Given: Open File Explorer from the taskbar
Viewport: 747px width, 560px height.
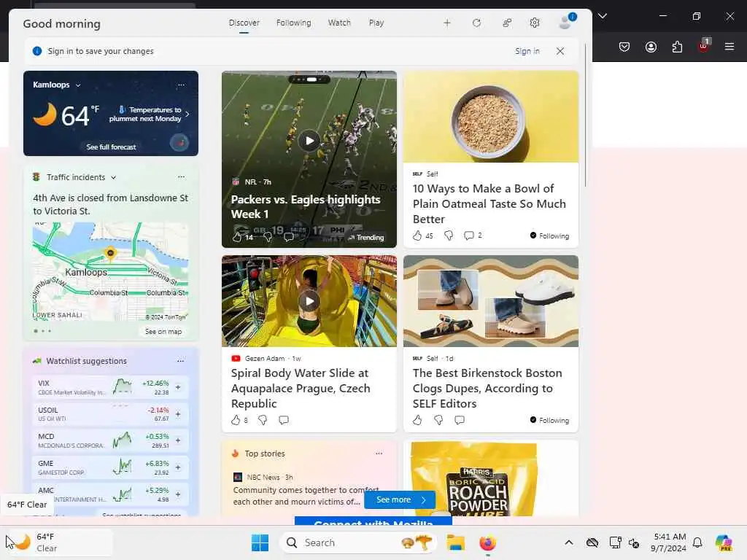Looking at the screenshot, I should tap(455, 542).
